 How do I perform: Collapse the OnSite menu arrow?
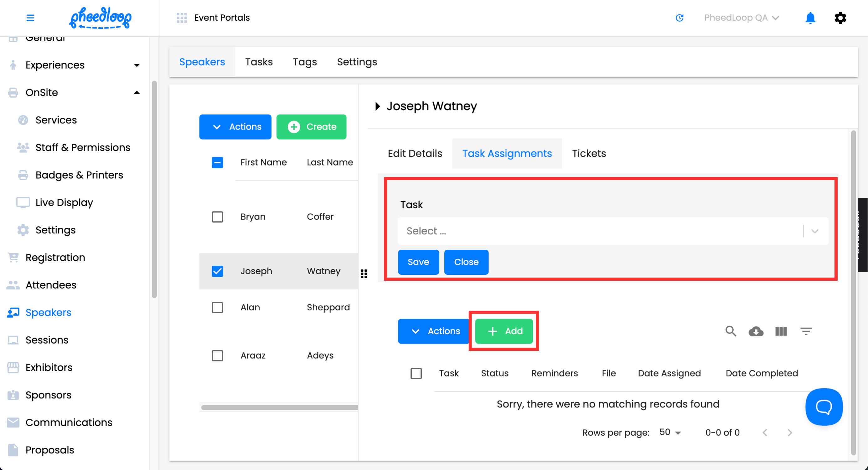(x=137, y=93)
